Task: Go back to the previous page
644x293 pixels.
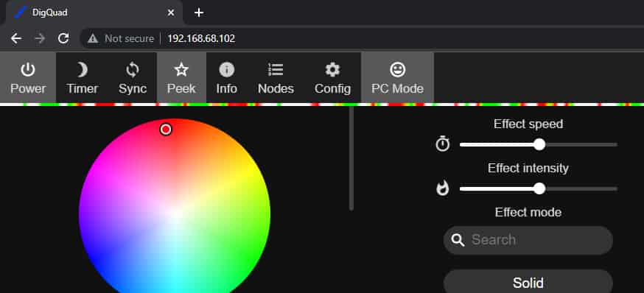Action: tap(16, 38)
